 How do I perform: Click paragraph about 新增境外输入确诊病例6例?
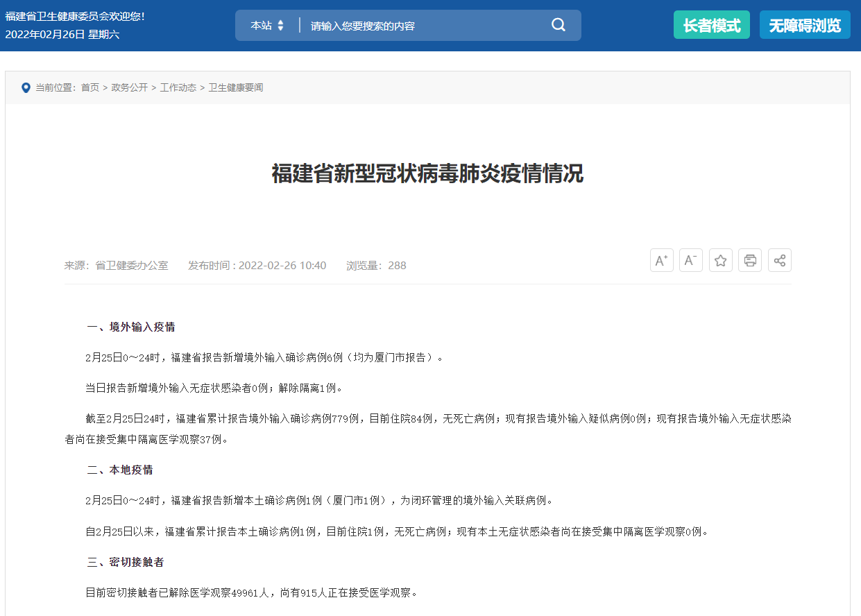tap(264, 357)
